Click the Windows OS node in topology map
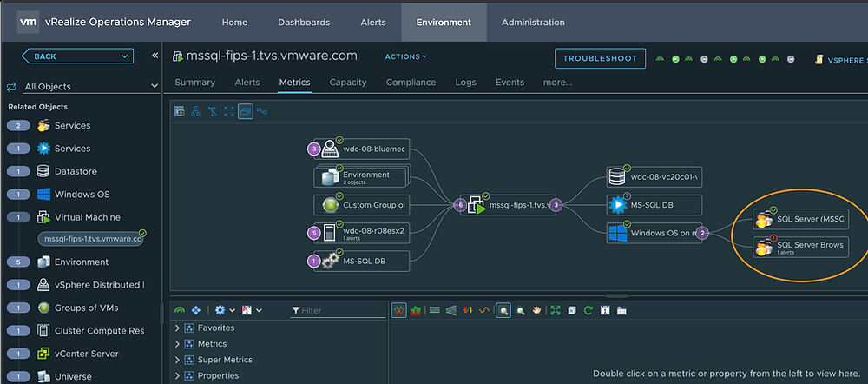This screenshot has width=868, height=384. (x=654, y=234)
